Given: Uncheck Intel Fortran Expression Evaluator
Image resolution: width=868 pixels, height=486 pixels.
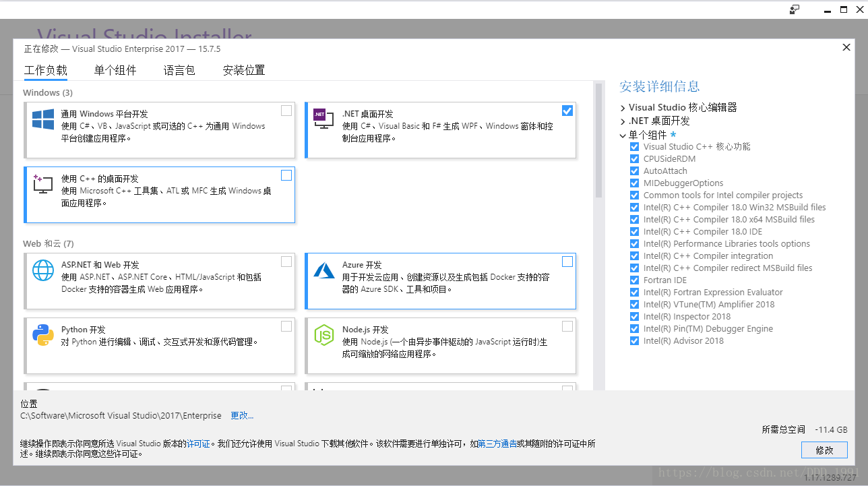Looking at the screenshot, I should [634, 293].
